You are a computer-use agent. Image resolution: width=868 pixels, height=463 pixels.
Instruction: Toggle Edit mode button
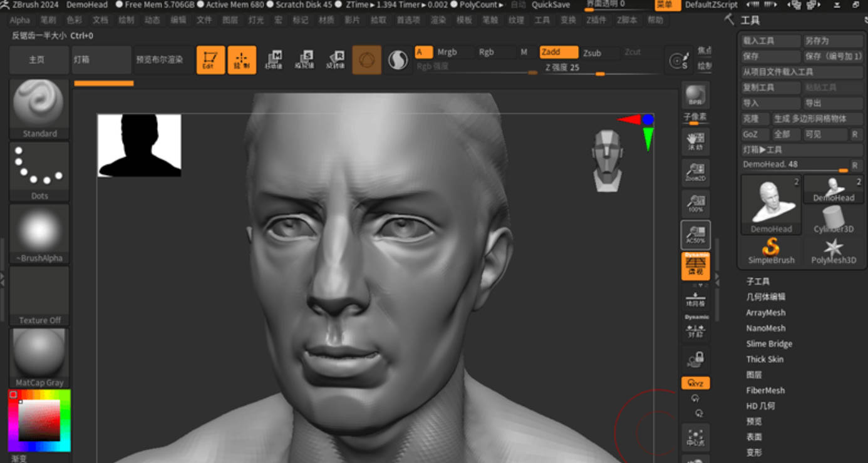210,60
